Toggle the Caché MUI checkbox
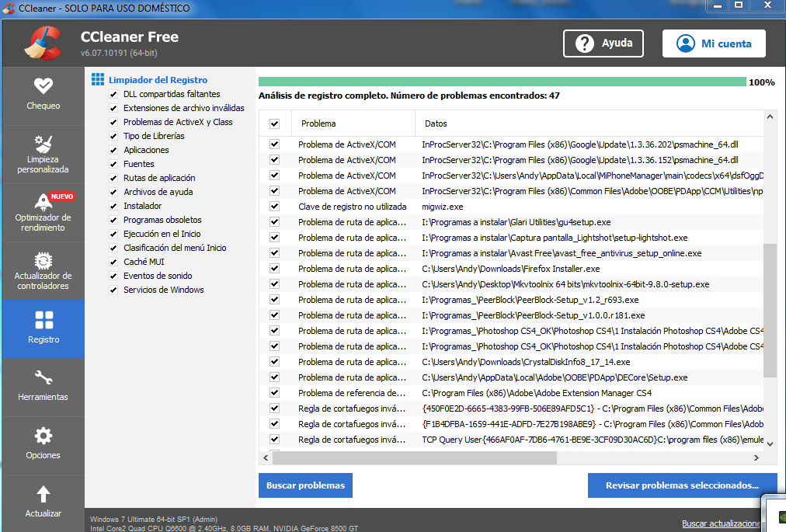This screenshot has width=786, height=532. (113, 262)
